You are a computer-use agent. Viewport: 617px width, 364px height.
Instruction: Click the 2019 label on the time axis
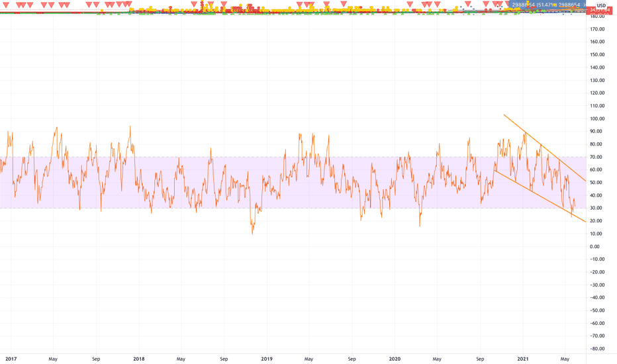pos(267,359)
